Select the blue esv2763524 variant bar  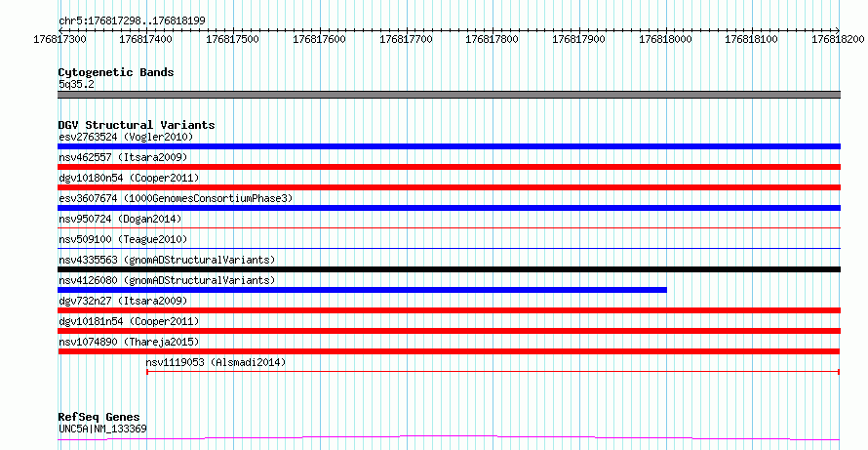coord(449,146)
